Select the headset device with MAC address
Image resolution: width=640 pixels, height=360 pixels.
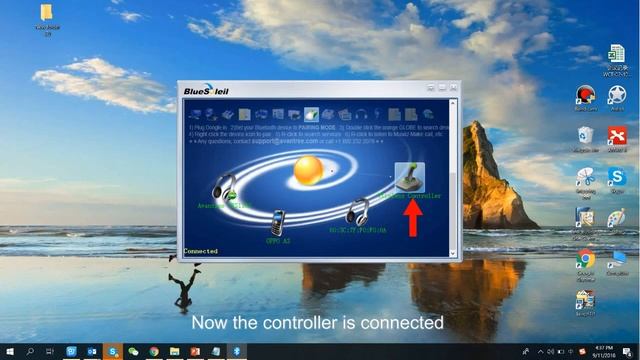pyautogui.click(x=358, y=212)
